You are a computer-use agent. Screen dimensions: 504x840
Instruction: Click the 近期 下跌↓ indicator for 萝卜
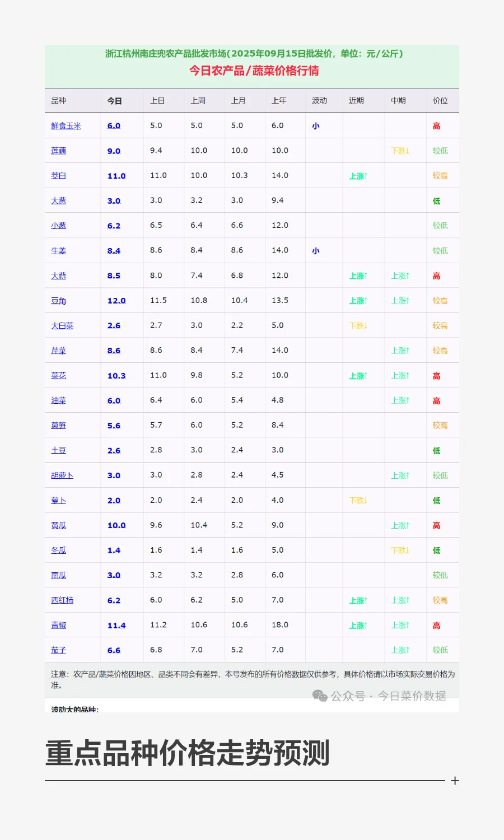[x=358, y=501]
